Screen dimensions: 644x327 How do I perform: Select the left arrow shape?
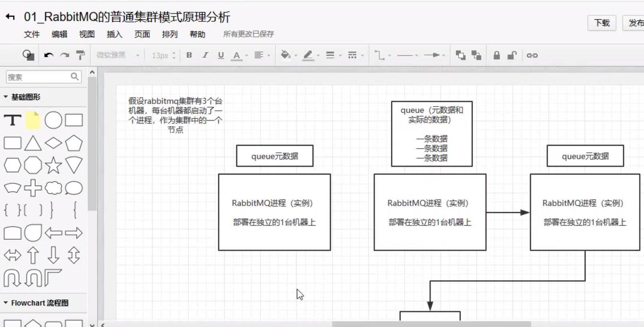click(x=53, y=233)
